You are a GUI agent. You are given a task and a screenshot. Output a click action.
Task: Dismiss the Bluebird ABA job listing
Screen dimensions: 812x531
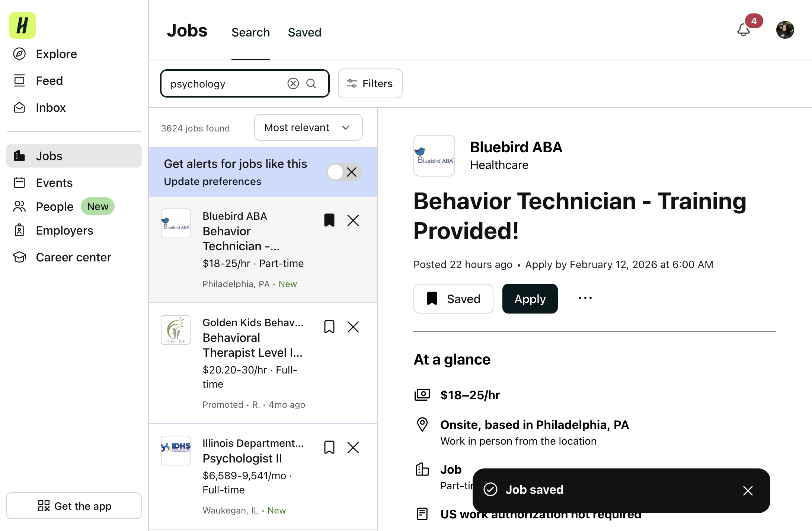(353, 220)
